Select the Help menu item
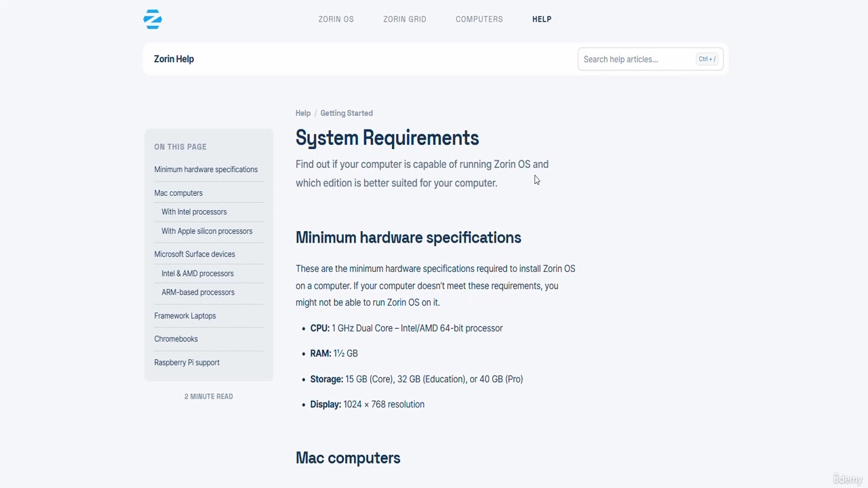Image resolution: width=868 pixels, height=488 pixels. click(542, 19)
